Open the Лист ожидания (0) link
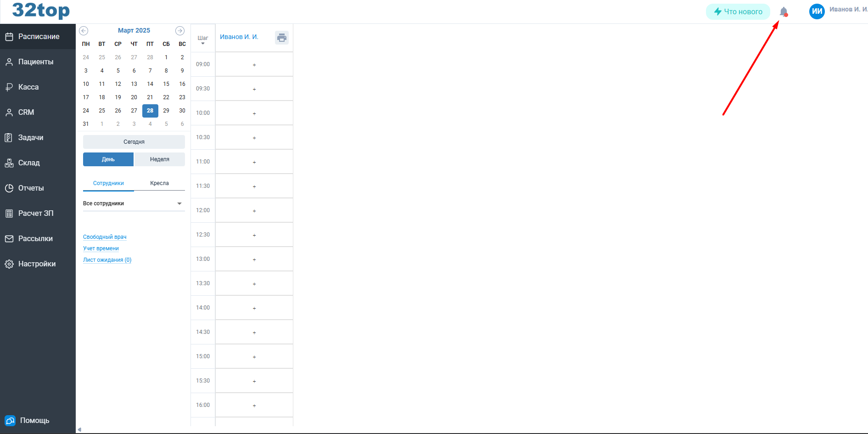The height and width of the screenshot is (434, 868). coord(107,260)
